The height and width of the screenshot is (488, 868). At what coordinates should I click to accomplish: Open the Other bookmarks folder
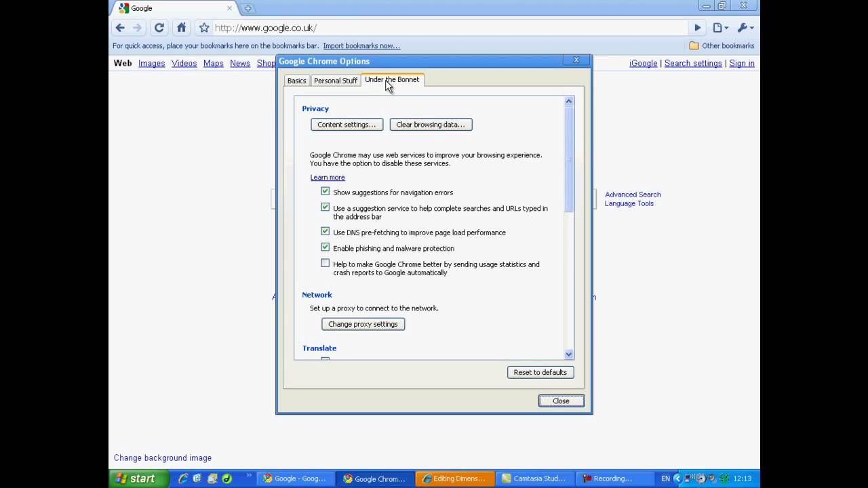point(722,45)
